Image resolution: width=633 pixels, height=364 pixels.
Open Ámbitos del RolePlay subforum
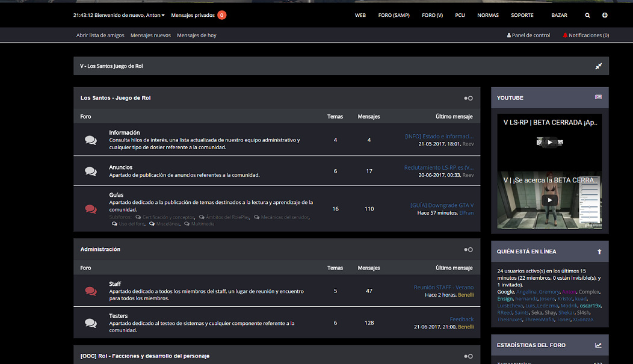(227, 217)
